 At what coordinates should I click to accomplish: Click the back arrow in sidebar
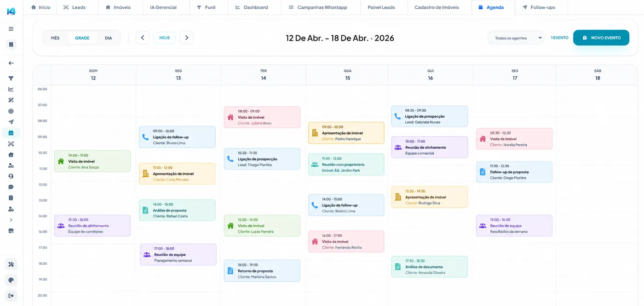click(x=11, y=63)
